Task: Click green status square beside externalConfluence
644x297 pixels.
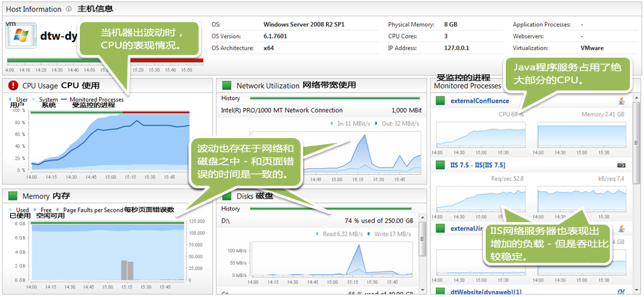Action: click(441, 101)
